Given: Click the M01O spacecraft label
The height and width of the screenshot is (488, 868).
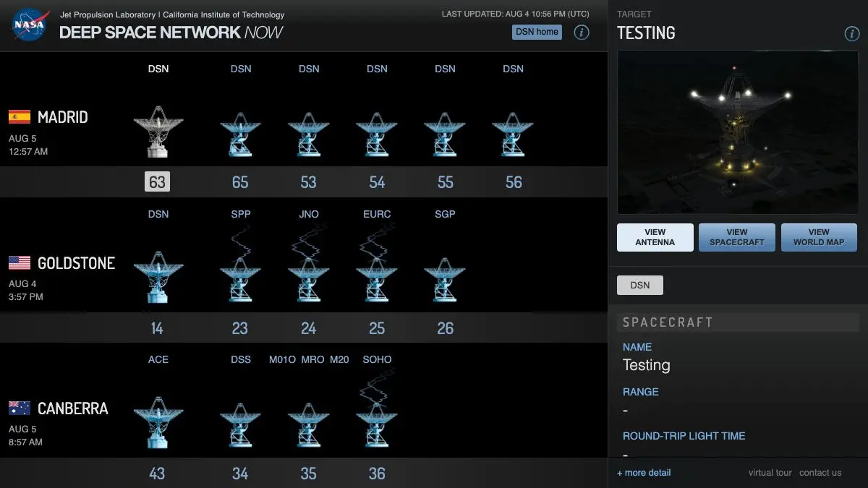Looking at the screenshot, I should pos(283,359).
